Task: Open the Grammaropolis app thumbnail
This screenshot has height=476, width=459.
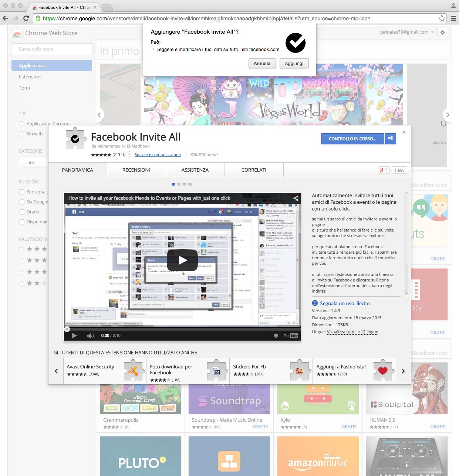Action: coord(141,399)
